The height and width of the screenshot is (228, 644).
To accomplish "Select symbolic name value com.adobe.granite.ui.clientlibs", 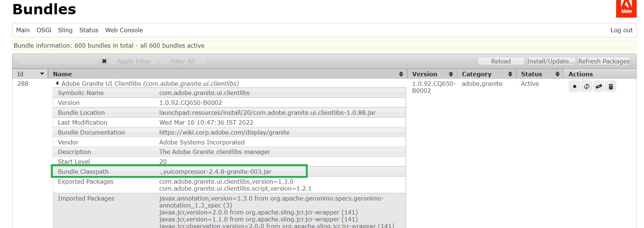I will tap(204, 93).
